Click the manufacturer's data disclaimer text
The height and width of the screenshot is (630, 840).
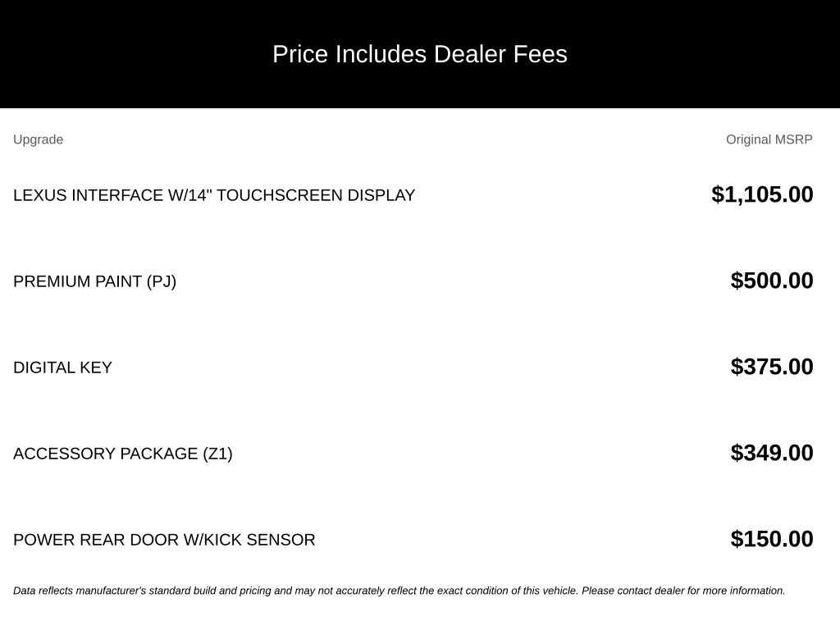pyautogui.click(x=399, y=591)
